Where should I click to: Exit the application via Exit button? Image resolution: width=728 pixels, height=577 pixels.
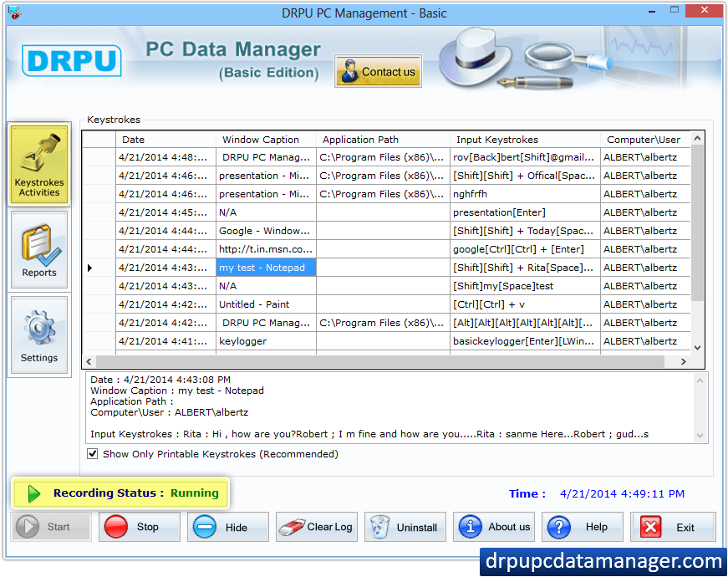[673, 527]
